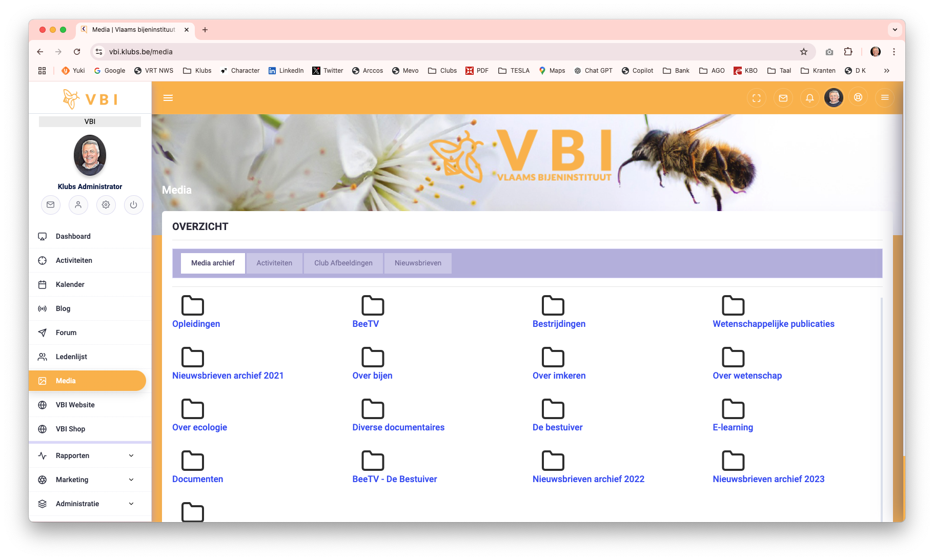Open Ledenlijst in the sidebar
This screenshot has width=934, height=560.
(x=71, y=357)
